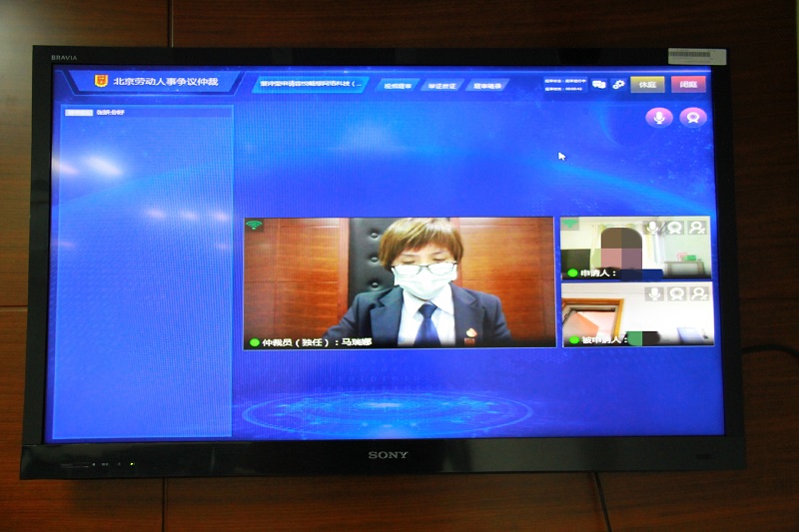Click the 北京劳动人事争议仲裁 emblem logo
The height and width of the screenshot is (532, 799).
[x=101, y=81]
